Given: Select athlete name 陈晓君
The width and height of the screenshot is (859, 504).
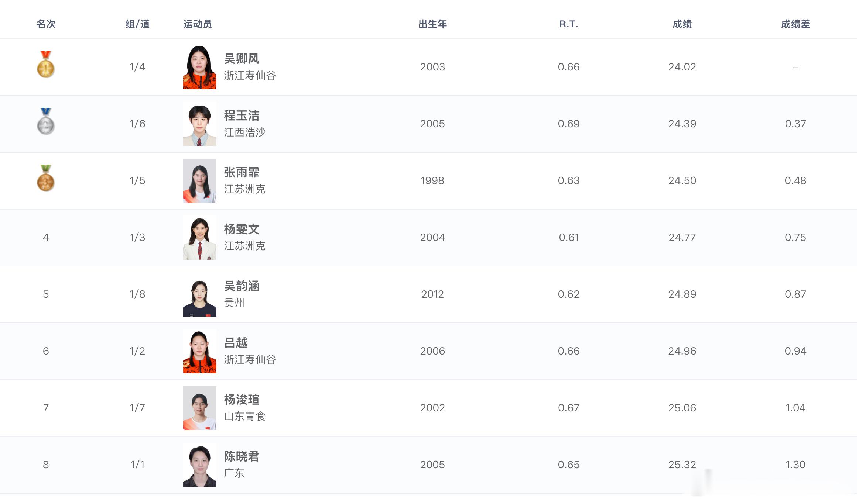Looking at the screenshot, I should [x=242, y=456].
